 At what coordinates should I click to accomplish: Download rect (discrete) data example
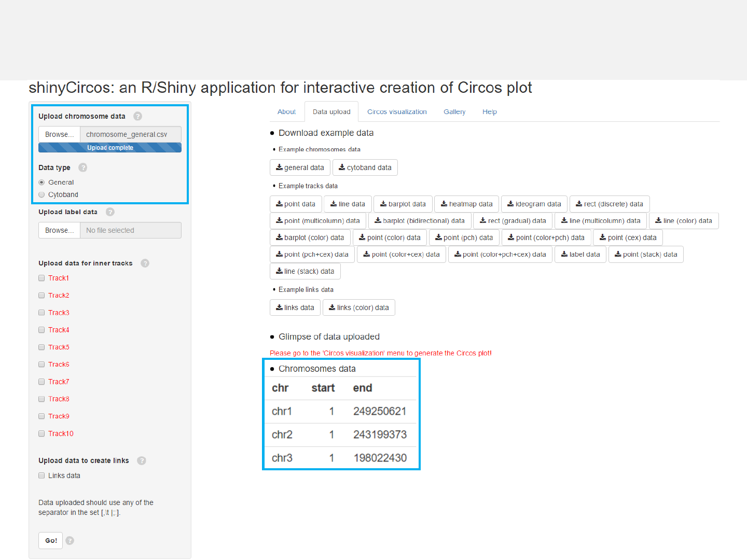point(610,204)
